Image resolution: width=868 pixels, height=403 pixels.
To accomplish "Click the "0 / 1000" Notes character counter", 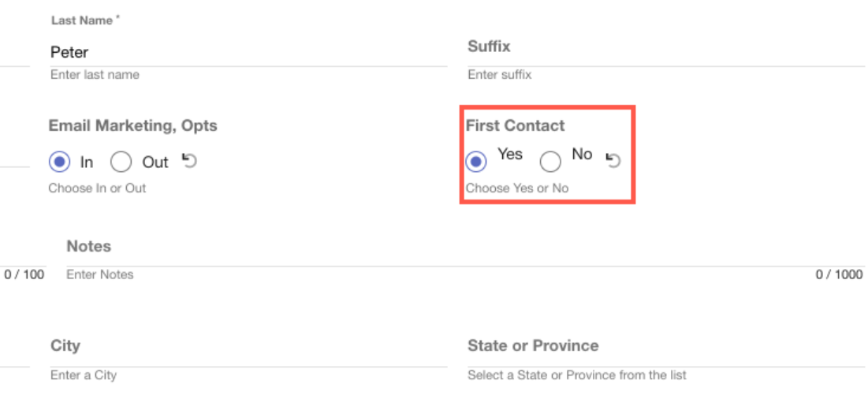I will click(x=839, y=274).
